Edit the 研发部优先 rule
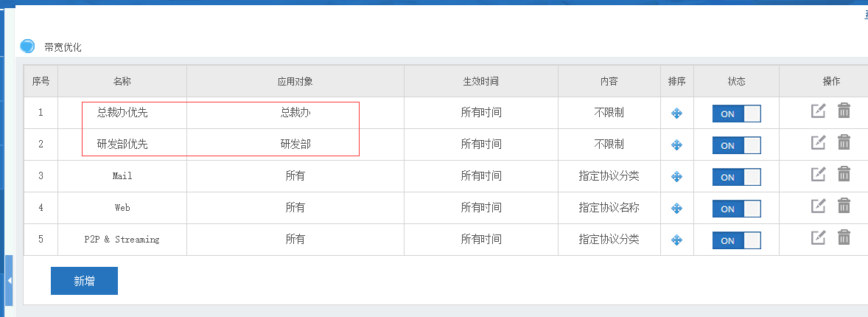 pyautogui.click(x=818, y=143)
